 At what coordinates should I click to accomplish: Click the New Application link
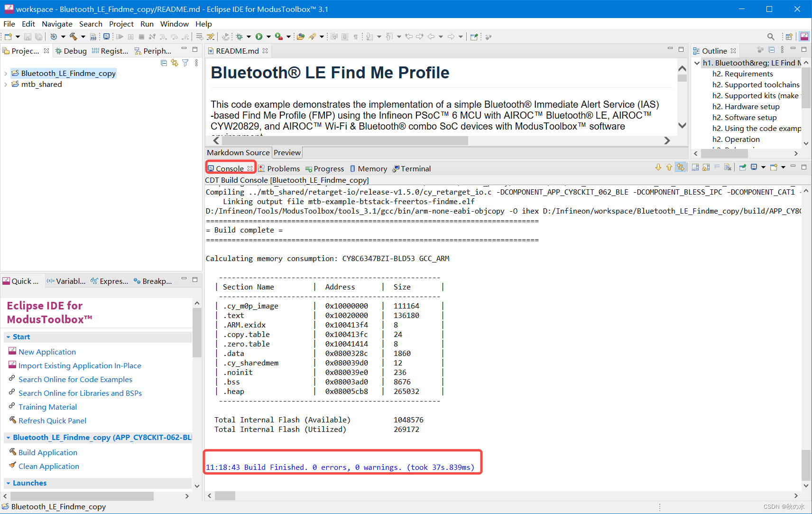(47, 352)
